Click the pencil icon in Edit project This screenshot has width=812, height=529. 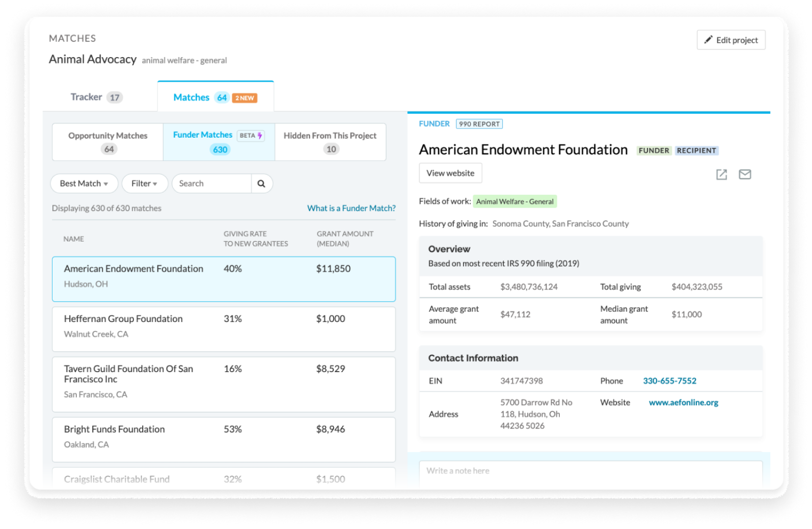[x=708, y=40]
